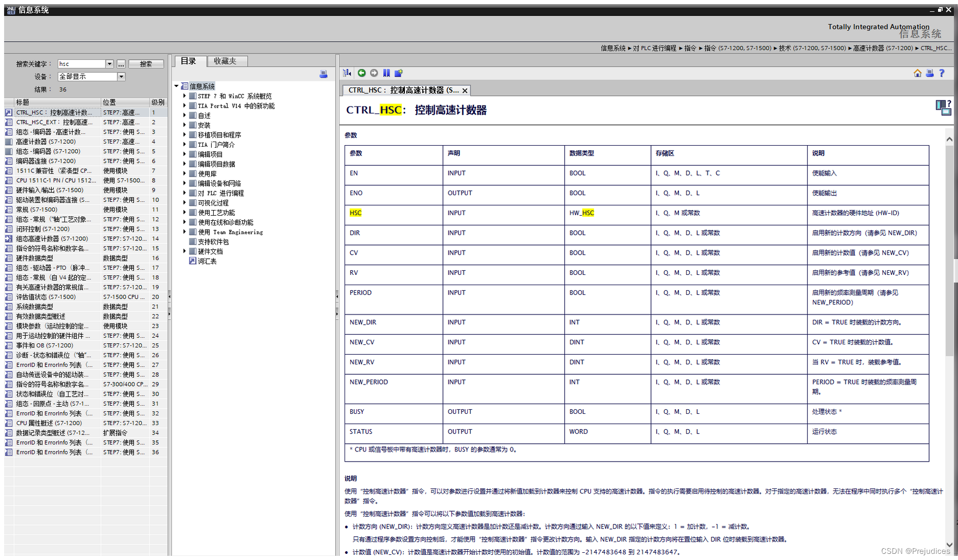958x560 pixels.
Task: Expand the TIA Portal V14 中的新功能 node
Action: (184, 106)
